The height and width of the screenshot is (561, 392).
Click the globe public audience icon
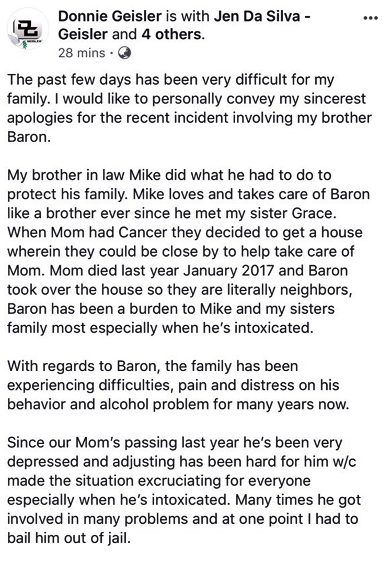tap(124, 53)
